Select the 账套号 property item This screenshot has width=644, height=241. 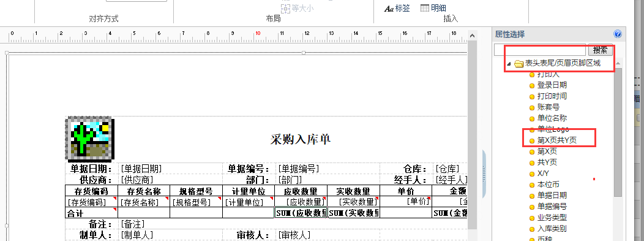pyautogui.click(x=545, y=107)
